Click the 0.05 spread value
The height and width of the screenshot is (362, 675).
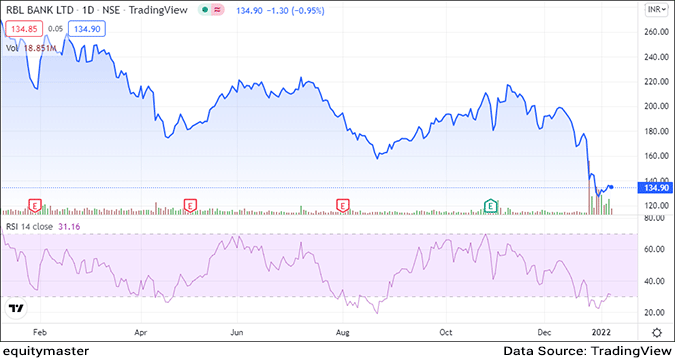click(55, 29)
